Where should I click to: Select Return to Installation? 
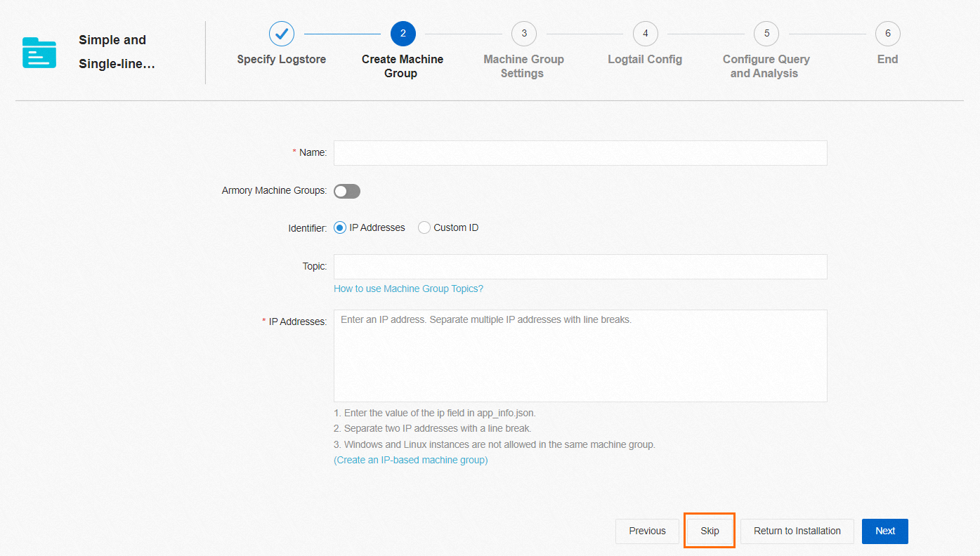pyautogui.click(x=797, y=531)
